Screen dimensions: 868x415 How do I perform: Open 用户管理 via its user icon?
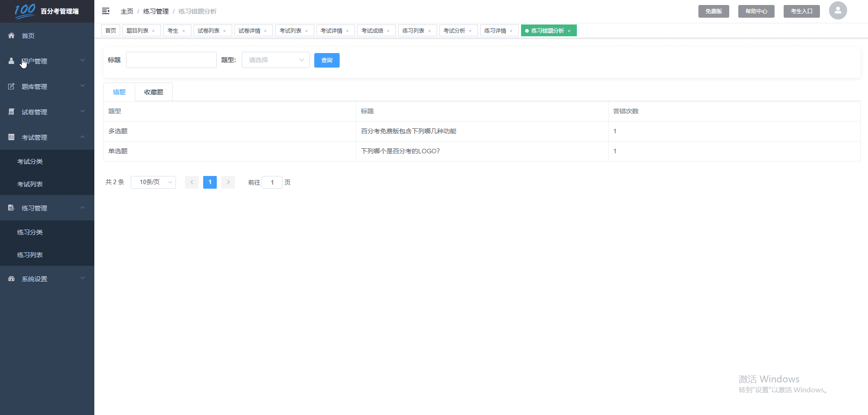(x=11, y=61)
